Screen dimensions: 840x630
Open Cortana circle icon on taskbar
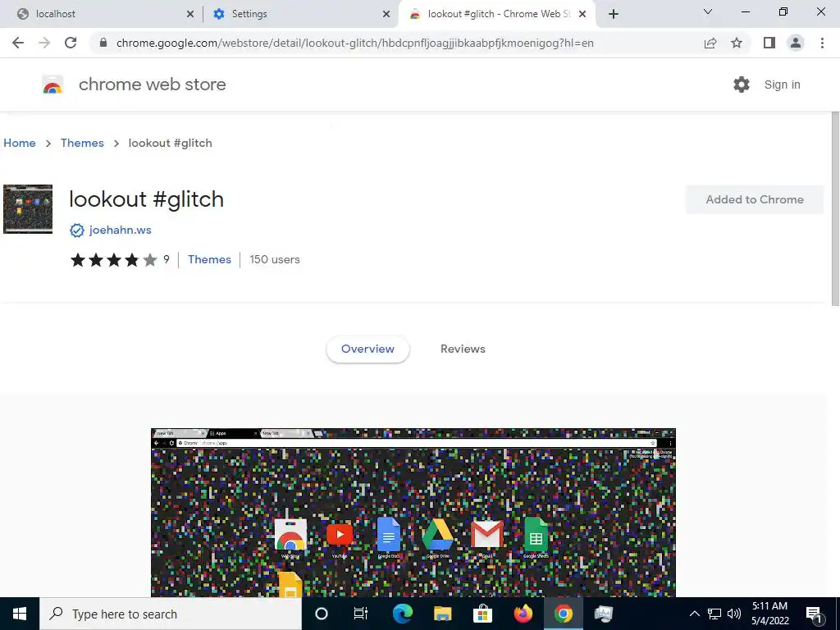(x=322, y=614)
